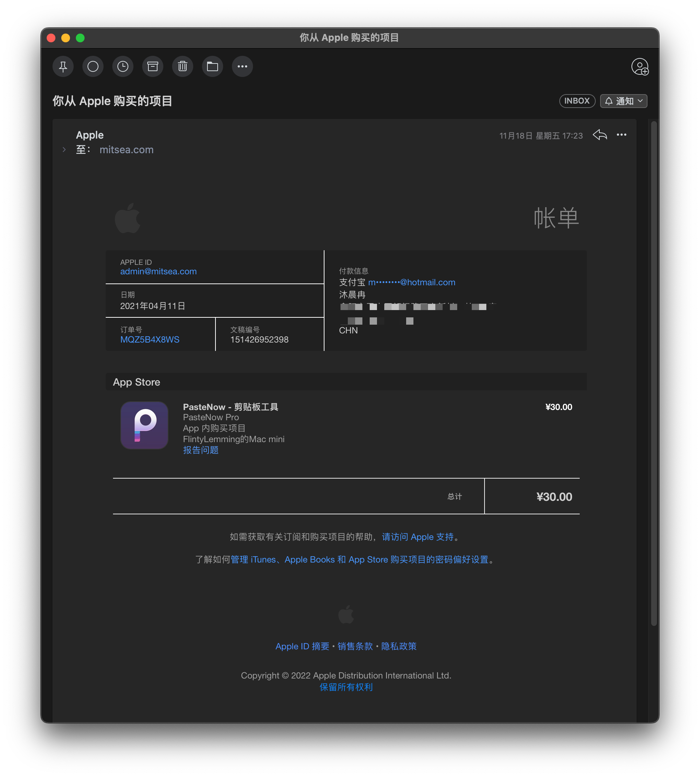Click the vertical scrollbar on the right
This screenshot has height=777, width=700.
coord(653,373)
